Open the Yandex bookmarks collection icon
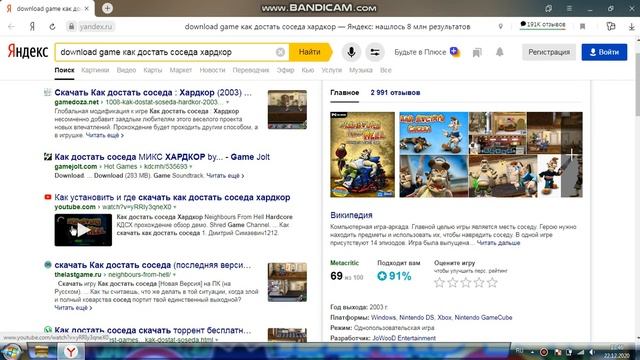 (477, 52)
